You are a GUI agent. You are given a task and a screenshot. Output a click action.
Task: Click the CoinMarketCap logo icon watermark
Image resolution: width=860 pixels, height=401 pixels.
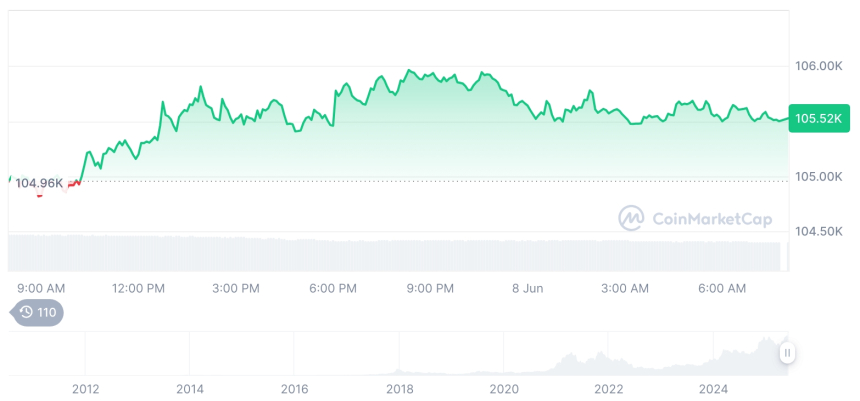click(x=631, y=217)
